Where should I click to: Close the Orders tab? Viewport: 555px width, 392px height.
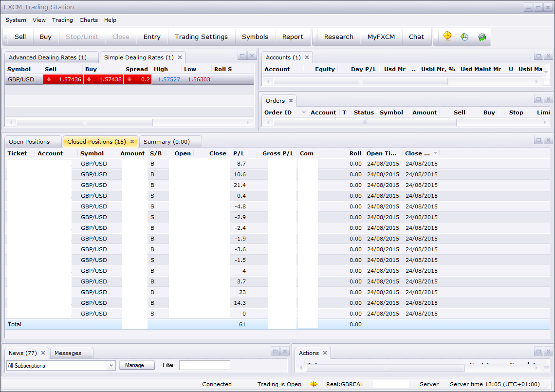pos(291,101)
